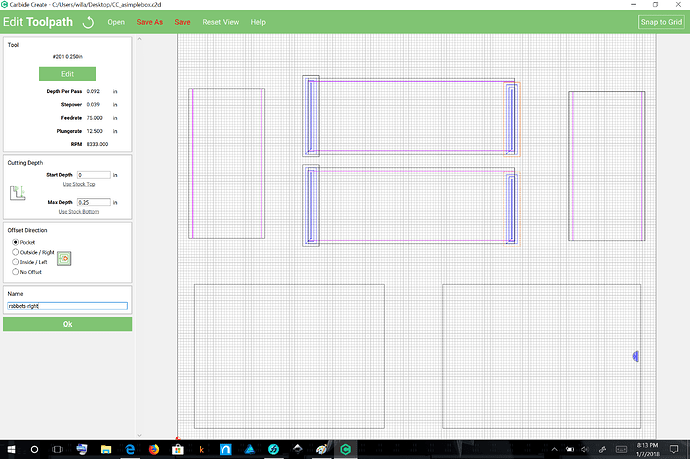The height and width of the screenshot is (459, 690).
Task: Click the offset direction preview icon
Action: coord(64,258)
